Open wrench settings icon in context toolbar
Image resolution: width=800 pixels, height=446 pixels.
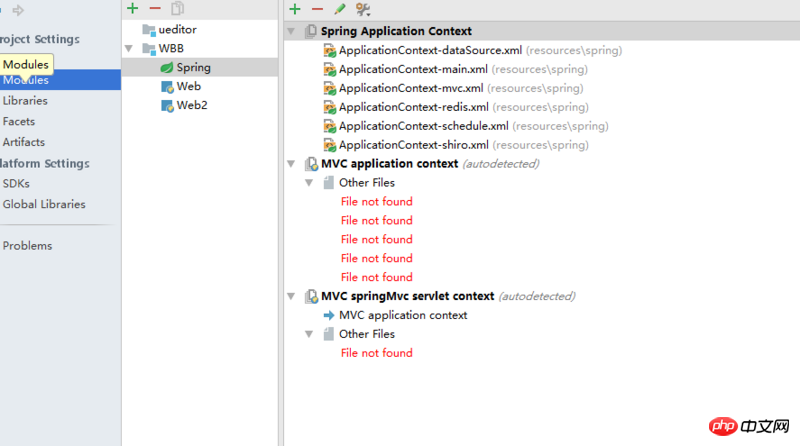pyautogui.click(x=363, y=9)
